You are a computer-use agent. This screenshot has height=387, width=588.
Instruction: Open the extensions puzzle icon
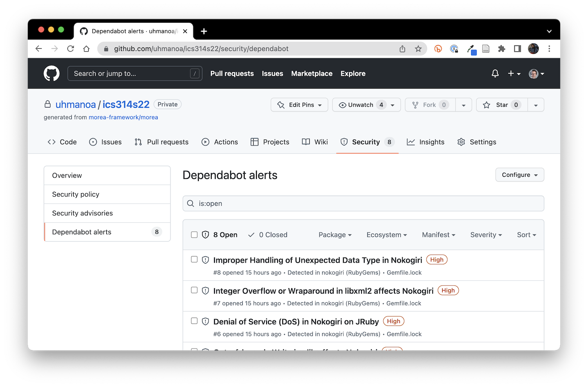[x=501, y=49]
